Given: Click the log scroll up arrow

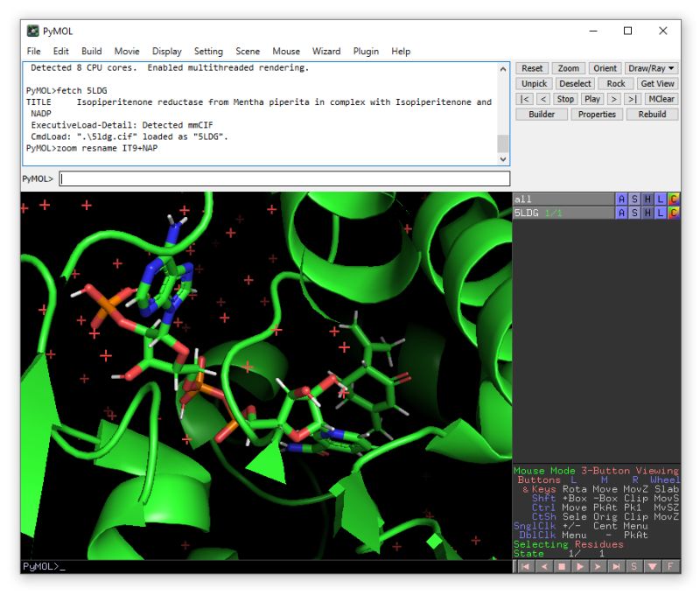Looking at the screenshot, I should [x=503, y=69].
